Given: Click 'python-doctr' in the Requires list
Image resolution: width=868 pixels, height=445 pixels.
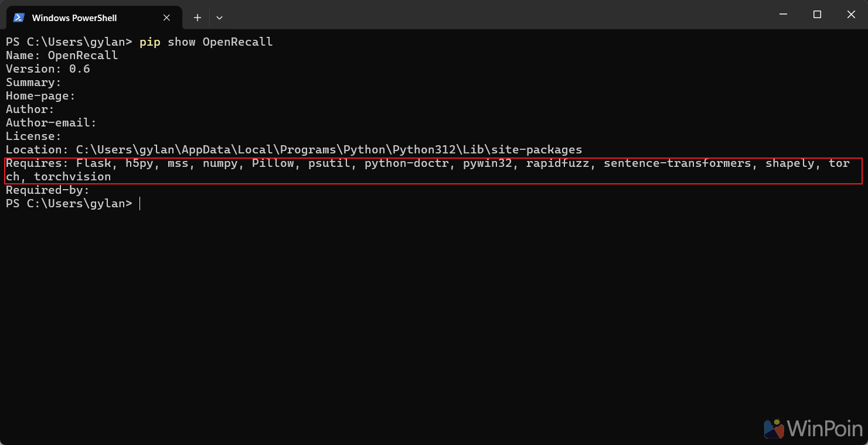Looking at the screenshot, I should coord(407,163).
